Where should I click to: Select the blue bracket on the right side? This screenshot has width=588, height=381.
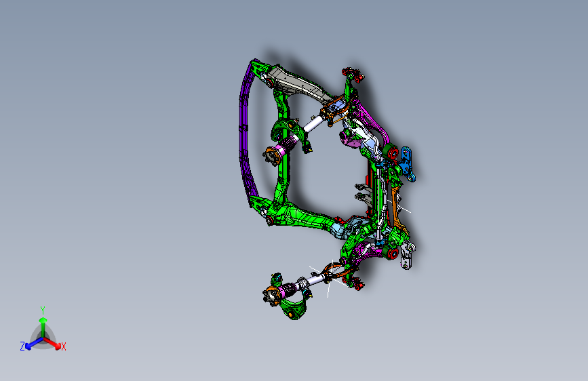406,163
